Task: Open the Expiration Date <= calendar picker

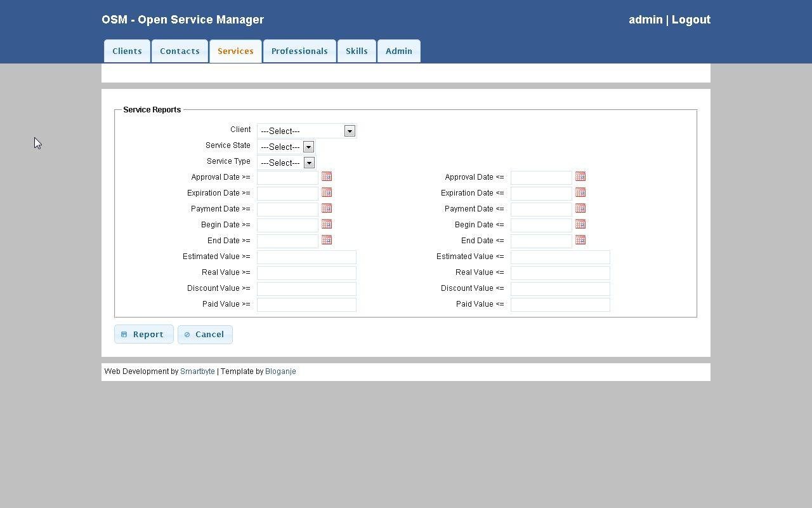Action: 580,192
